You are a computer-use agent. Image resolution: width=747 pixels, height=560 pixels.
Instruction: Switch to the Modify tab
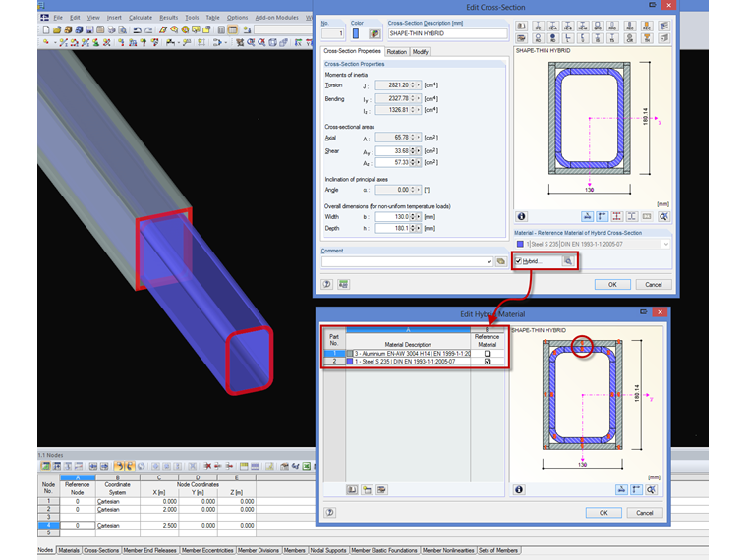pyautogui.click(x=421, y=52)
